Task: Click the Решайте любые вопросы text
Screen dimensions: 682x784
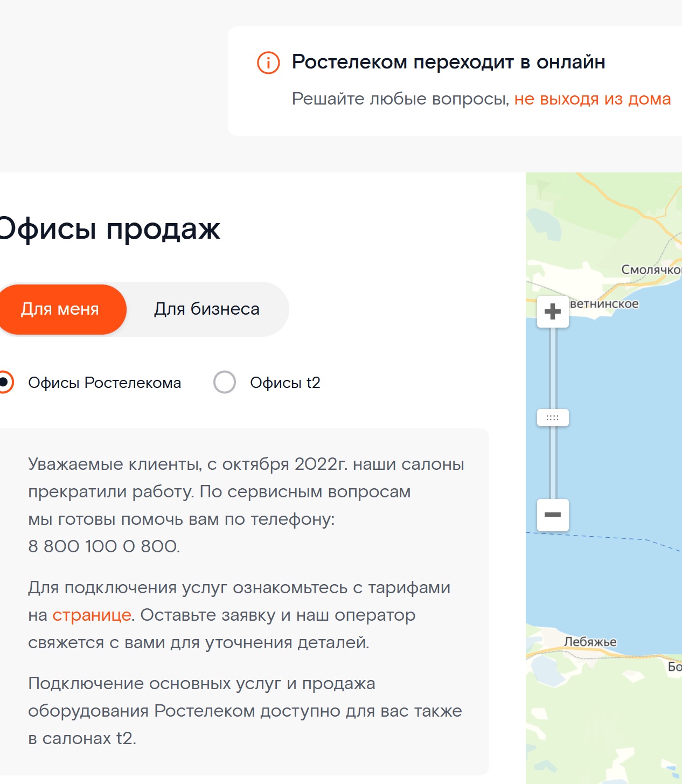Action: point(400,99)
